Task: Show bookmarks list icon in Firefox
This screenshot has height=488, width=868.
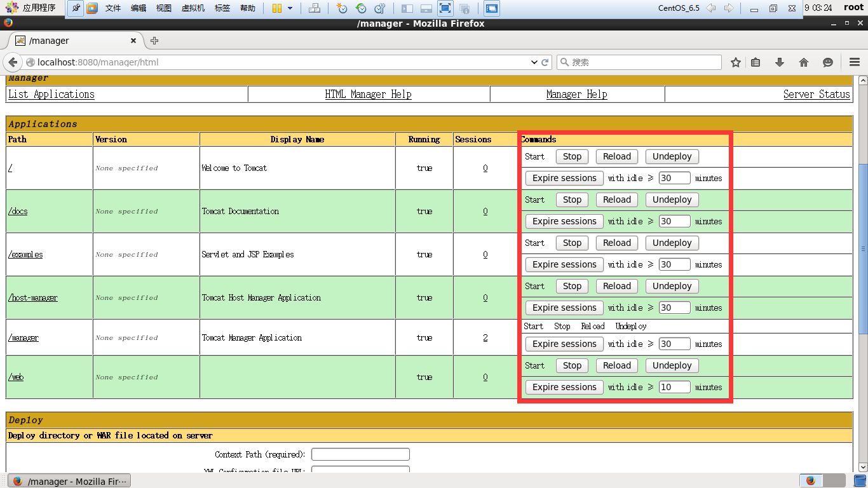Action: click(x=756, y=62)
